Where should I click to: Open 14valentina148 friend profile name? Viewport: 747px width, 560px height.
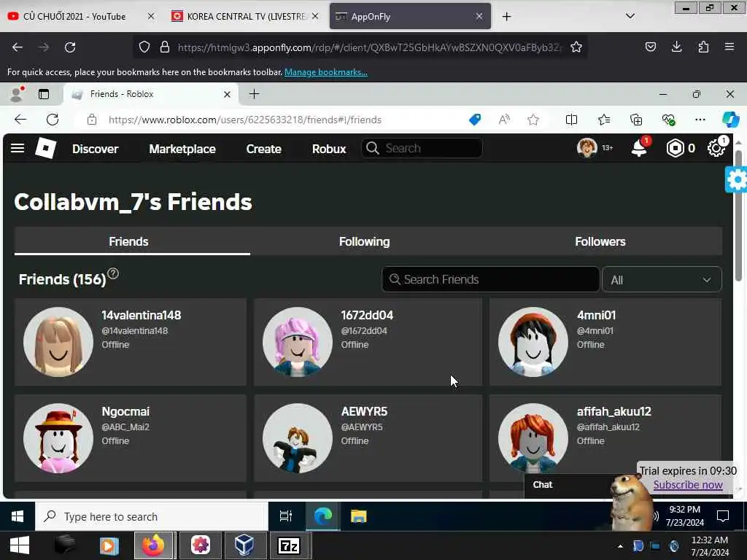point(142,315)
